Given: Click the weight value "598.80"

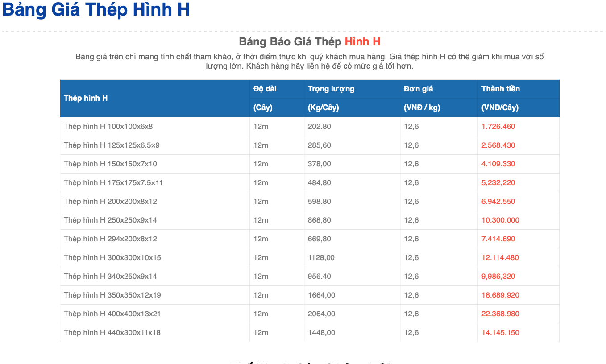Looking at the screenshot, I should [320, 202].
